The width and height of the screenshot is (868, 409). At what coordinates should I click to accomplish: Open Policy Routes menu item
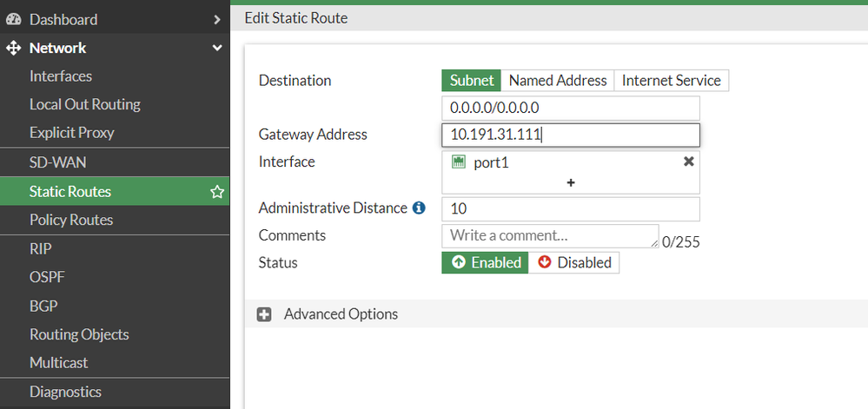point(71,220)
